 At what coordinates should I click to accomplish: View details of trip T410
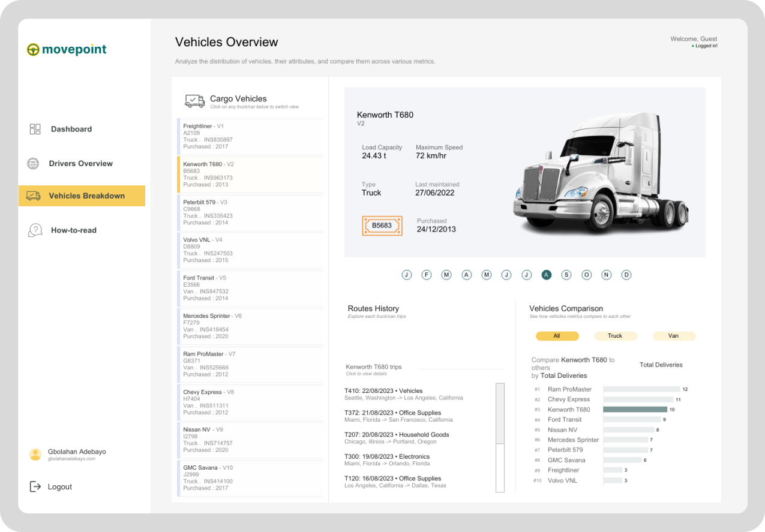(404, 394)
